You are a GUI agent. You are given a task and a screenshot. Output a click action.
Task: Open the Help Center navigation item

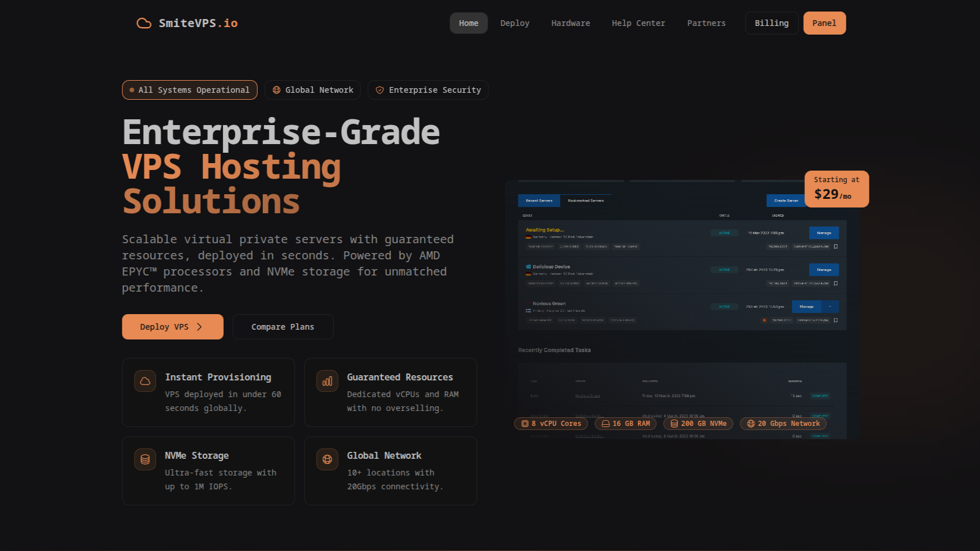638,23
